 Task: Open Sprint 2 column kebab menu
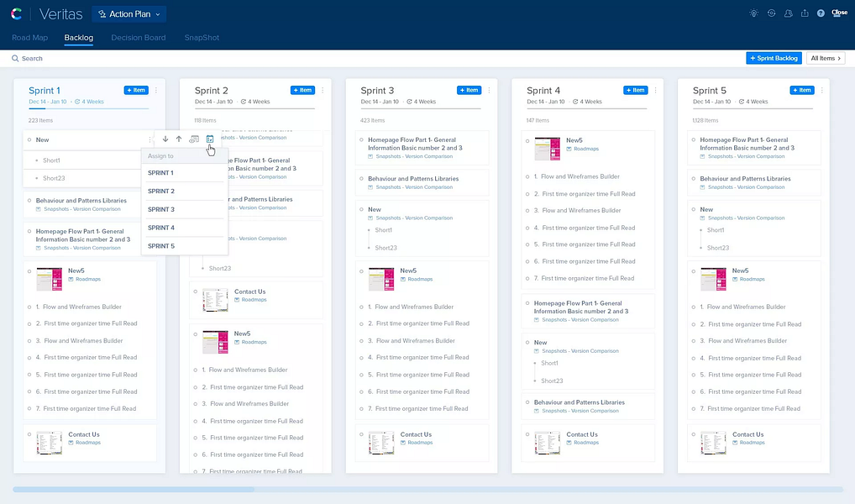323,90
